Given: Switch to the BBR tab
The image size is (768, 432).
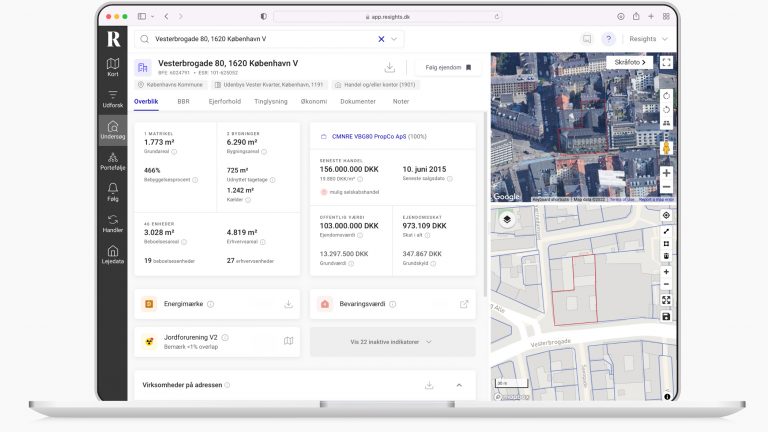Looking at the screenshot, I should click(x=184, y=101).
